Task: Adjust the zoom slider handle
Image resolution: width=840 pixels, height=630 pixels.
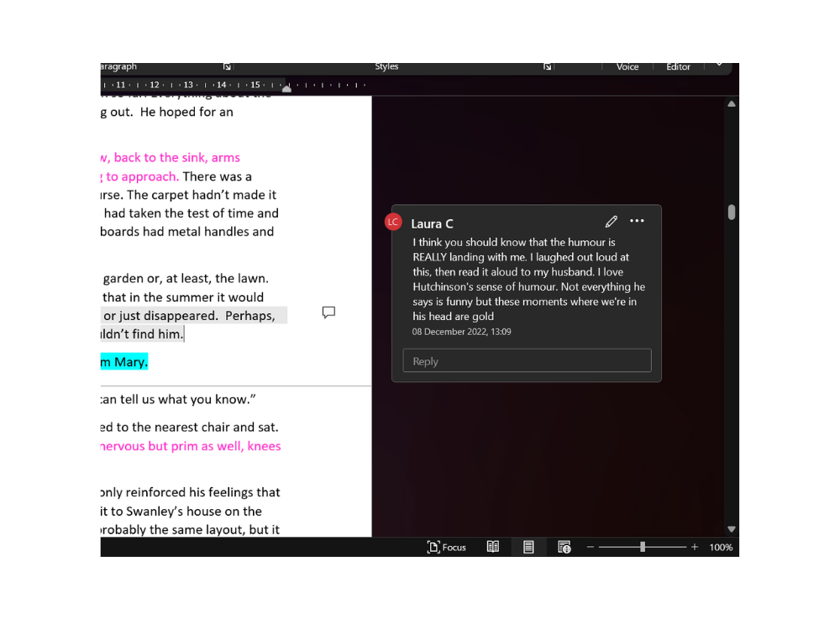Action: tap(643, 547)
